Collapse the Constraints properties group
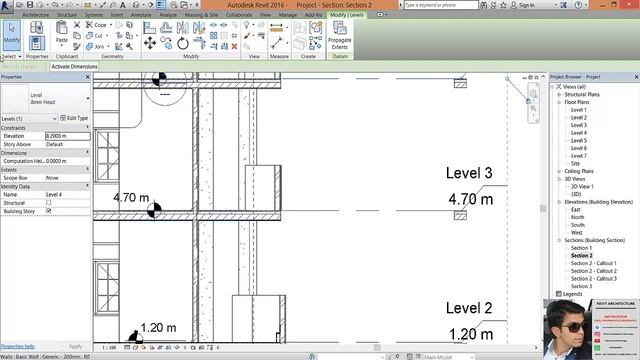 pos(87,127)
